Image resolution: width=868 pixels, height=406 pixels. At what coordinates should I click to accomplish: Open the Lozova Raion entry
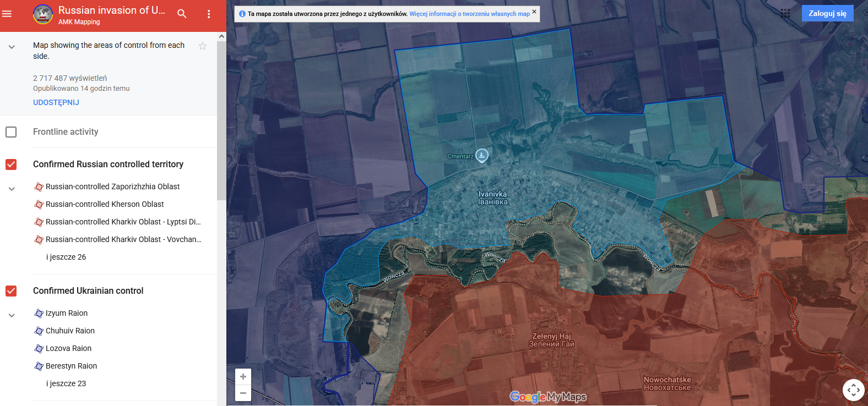tap(68, 348)
